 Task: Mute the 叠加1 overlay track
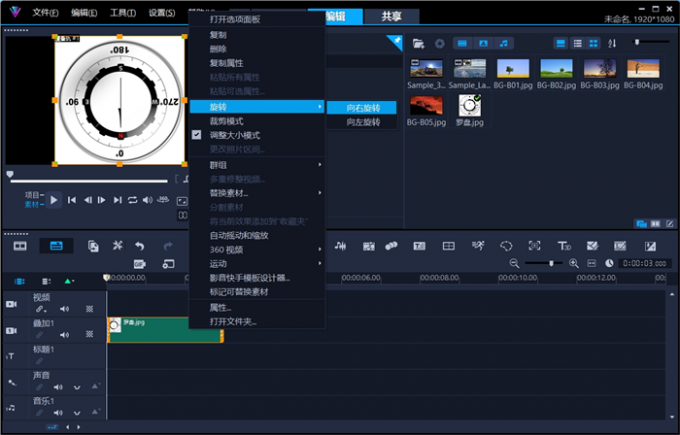[x=64, y=334]
